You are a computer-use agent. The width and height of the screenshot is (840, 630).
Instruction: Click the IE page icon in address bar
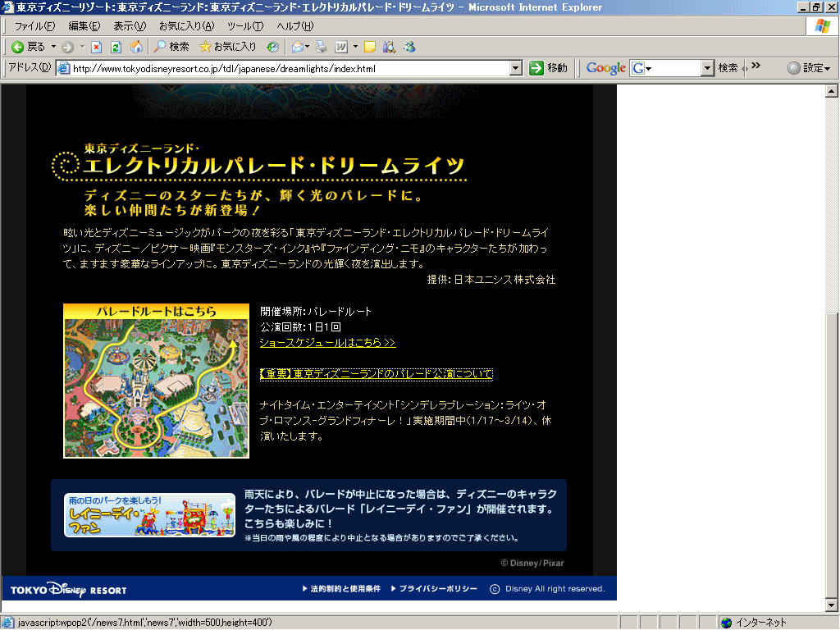[64, 68]
